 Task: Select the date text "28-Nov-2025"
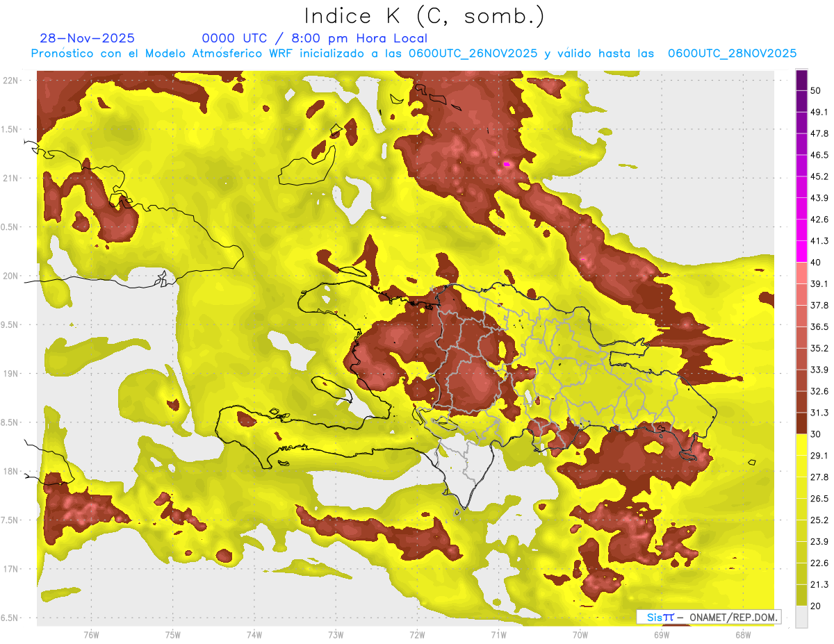pyautogui.click(x=88, y=38)
